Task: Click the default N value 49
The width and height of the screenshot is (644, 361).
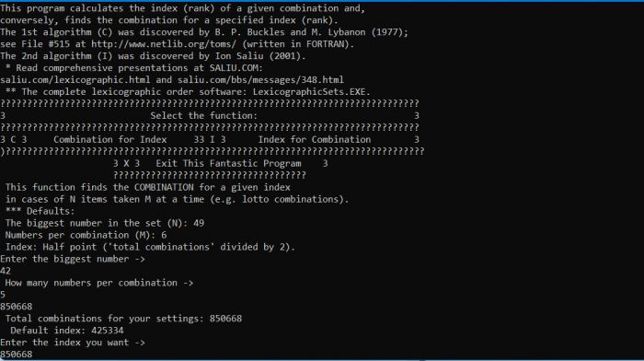Action: pos(199,223)
